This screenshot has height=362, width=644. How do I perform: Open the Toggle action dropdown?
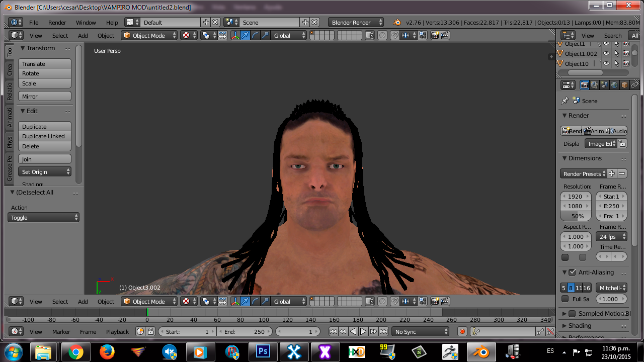(x=43, y=217)
